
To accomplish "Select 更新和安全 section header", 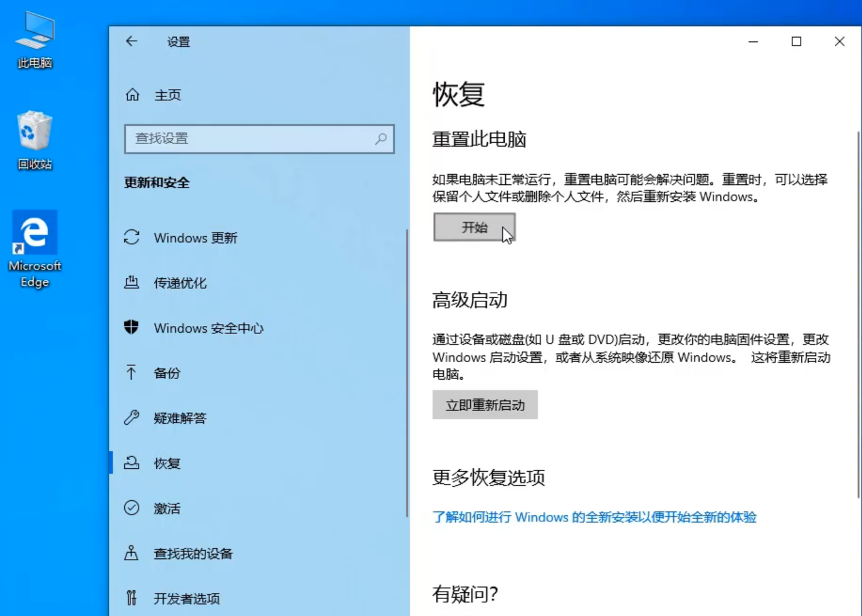I will [x=156, y=182].
